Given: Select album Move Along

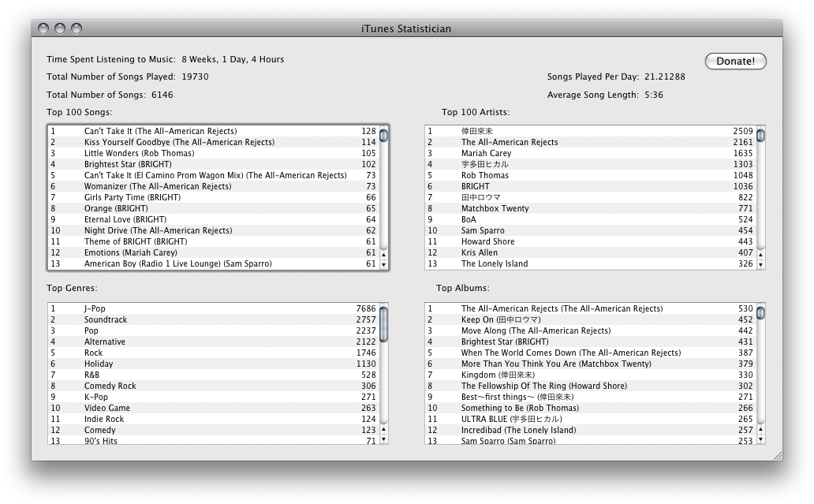Looking at the screenshot, I should tap(591, 330).
